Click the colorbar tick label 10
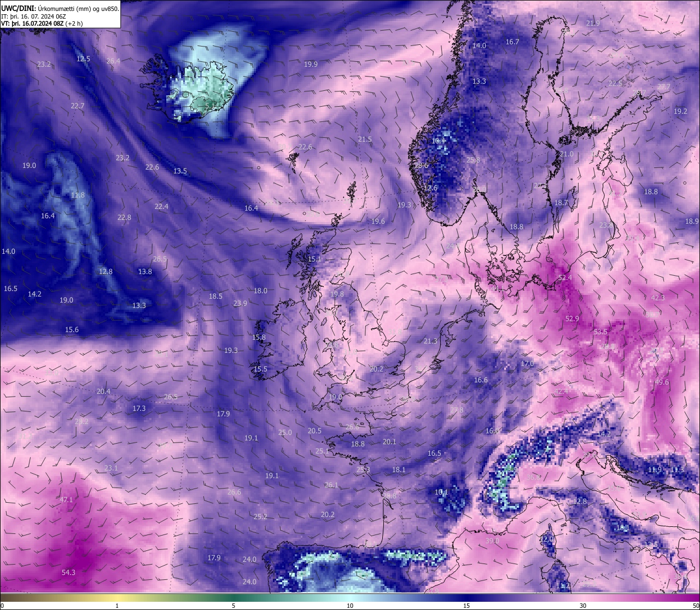 pos(350,606)
